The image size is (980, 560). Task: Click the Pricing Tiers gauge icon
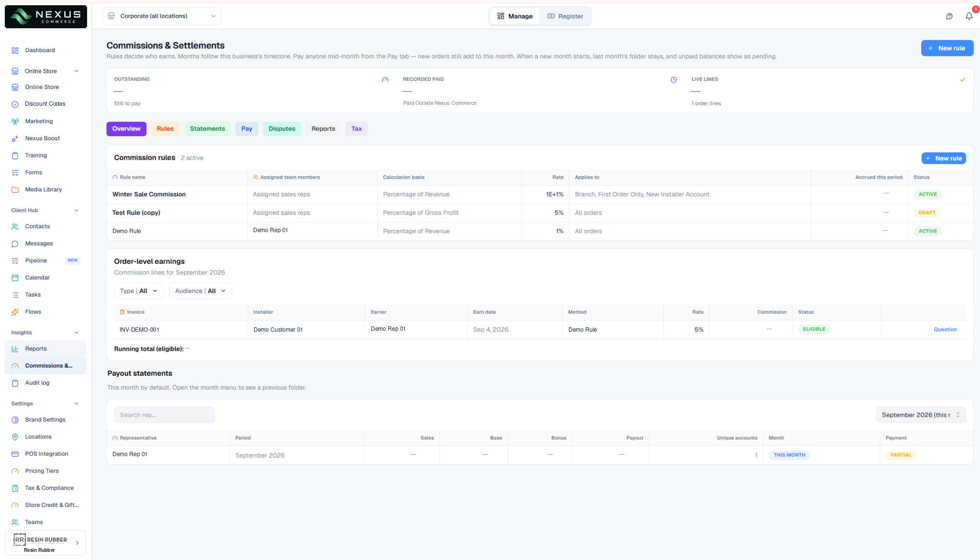tap(15, 471)
